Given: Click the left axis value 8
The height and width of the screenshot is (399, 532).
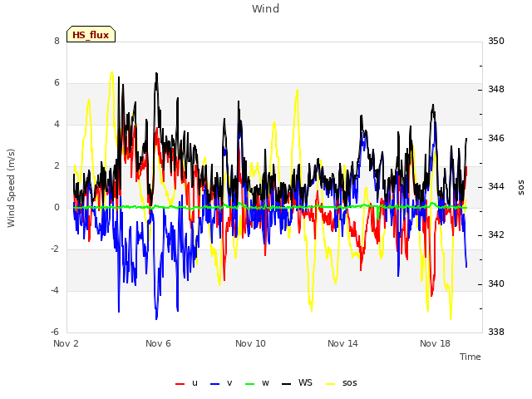Looking at the screenshot, I should 57,41.
